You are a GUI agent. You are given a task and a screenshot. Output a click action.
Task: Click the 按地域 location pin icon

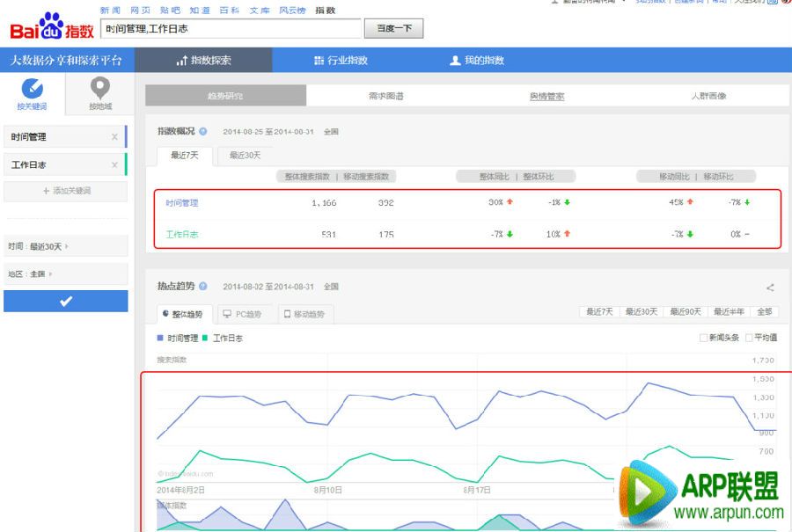pos(100,89)
